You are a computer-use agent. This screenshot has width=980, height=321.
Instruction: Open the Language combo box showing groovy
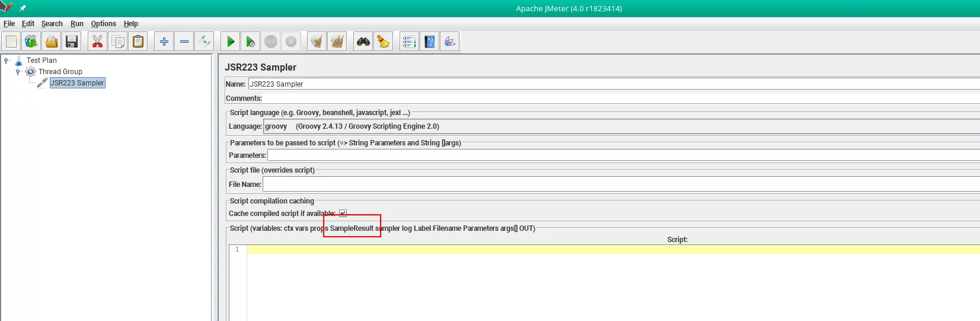pos(621,126)
